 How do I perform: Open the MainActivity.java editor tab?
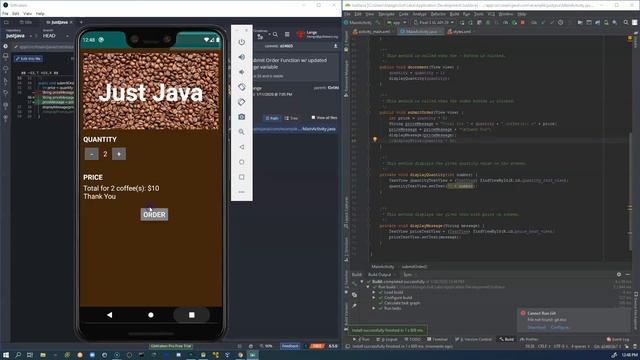pos(421,31)
